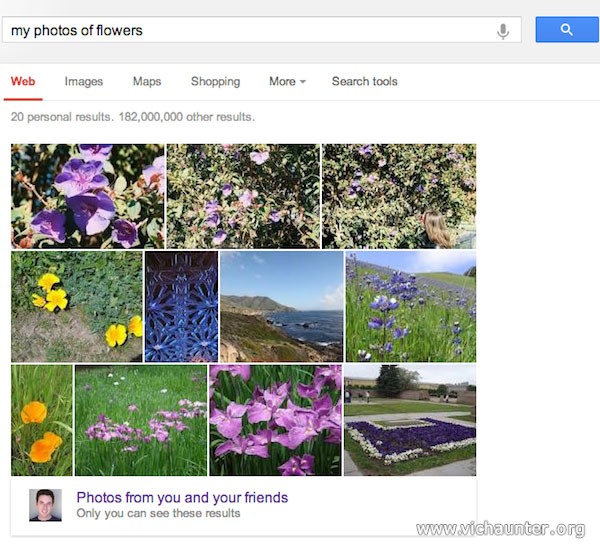Open the bush photo with blonde hair

pyautogui.click(x=399, y=196)
